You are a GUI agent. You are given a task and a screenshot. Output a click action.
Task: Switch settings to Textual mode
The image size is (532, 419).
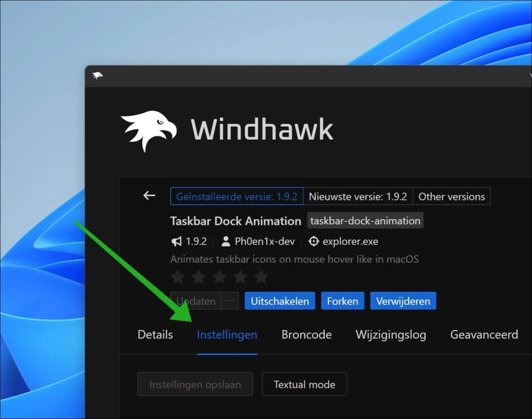click(304, 384)
